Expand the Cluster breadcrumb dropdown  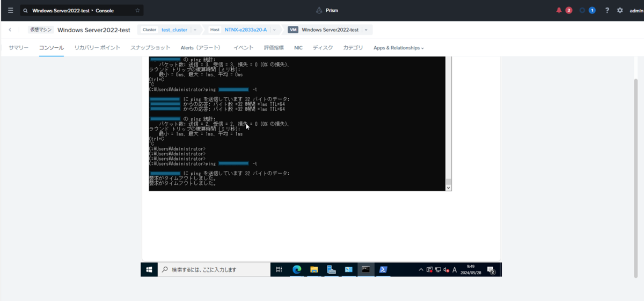click(x=195, y=30)
